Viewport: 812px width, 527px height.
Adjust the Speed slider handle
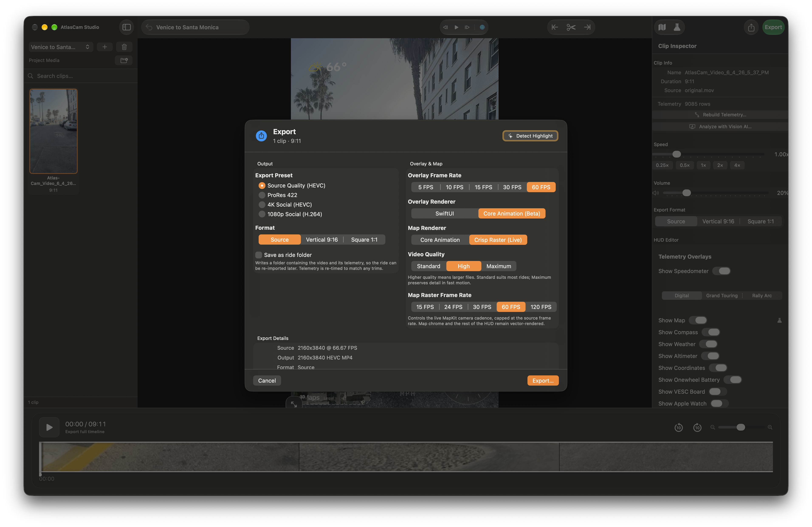click(x=677, y=155)
